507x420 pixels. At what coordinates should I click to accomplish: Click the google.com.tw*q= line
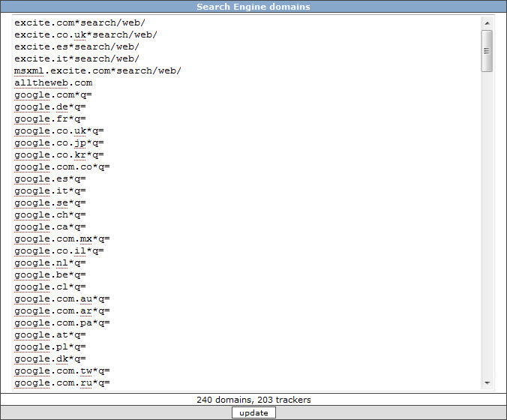62,370
